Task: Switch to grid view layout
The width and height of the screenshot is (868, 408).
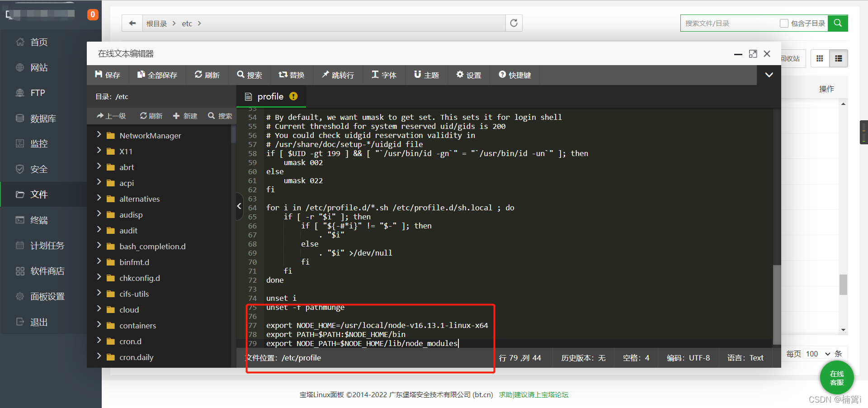Action: (x=820, y=58)
